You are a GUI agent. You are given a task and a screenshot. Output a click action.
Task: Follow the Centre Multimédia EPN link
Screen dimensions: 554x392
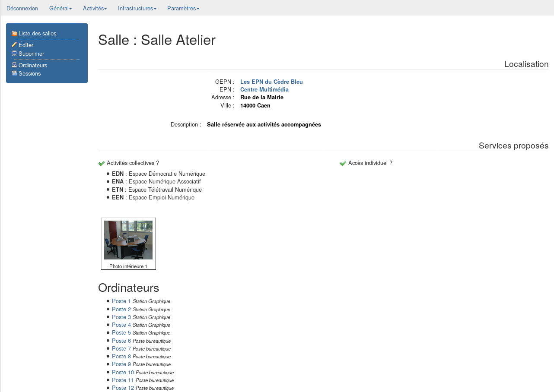pos(264,89)
